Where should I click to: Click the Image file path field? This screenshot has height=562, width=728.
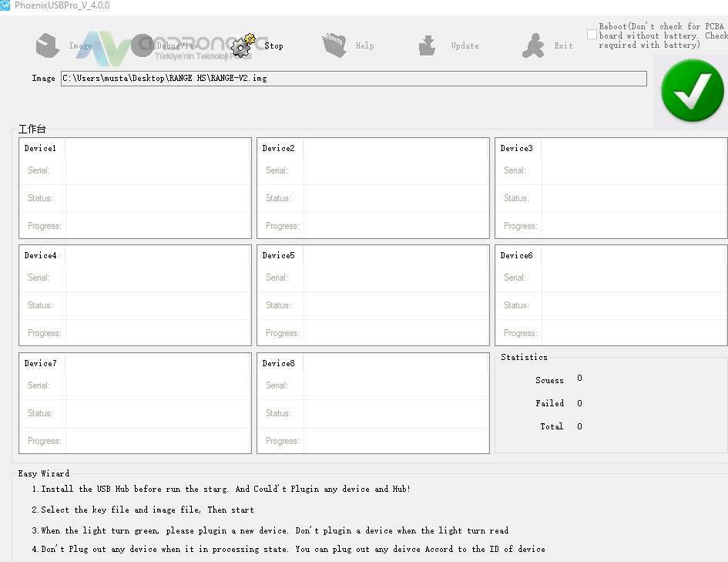(353, 79)
